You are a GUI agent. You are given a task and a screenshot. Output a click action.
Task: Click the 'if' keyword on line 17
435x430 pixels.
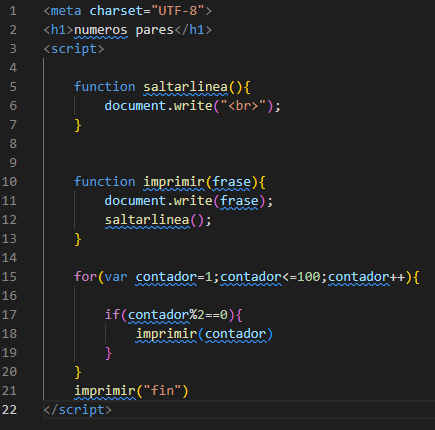(x=113, y=315)
